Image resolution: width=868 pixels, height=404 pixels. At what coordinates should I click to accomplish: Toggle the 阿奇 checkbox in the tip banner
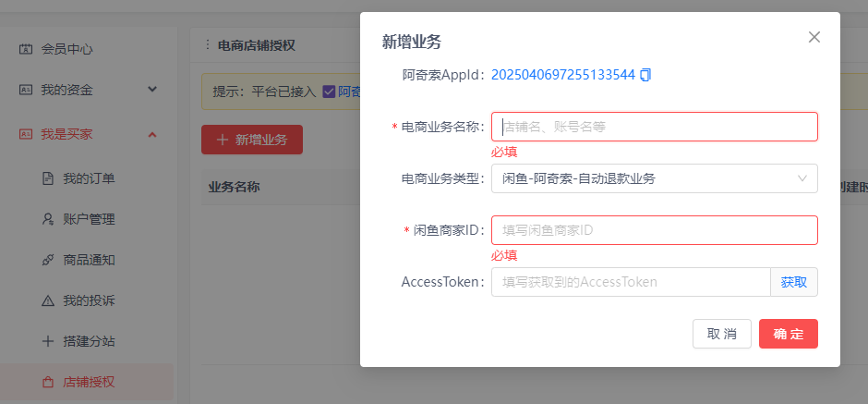tap(329, 92)
